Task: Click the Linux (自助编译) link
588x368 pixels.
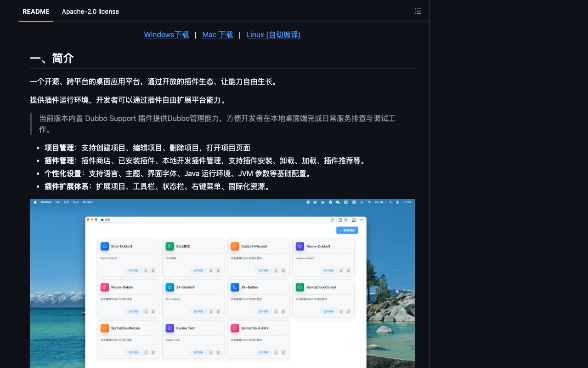Action: [x=273, y=34]
